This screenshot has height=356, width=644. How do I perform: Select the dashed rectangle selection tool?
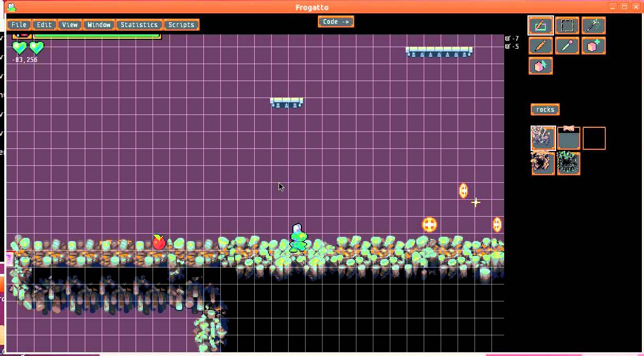point(567,25)
